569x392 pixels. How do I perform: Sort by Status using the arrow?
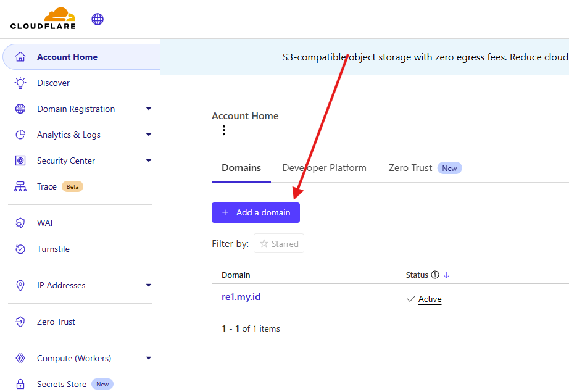446,275
